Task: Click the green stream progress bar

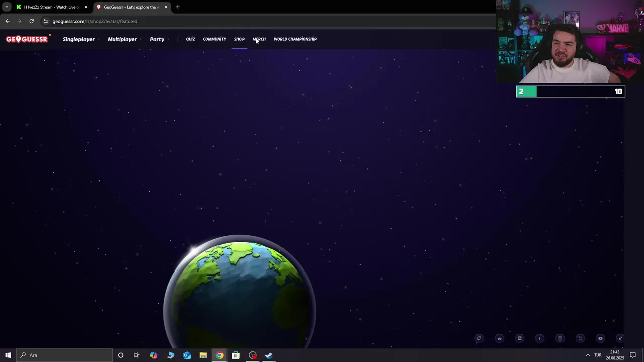Action: coord(571,92)
